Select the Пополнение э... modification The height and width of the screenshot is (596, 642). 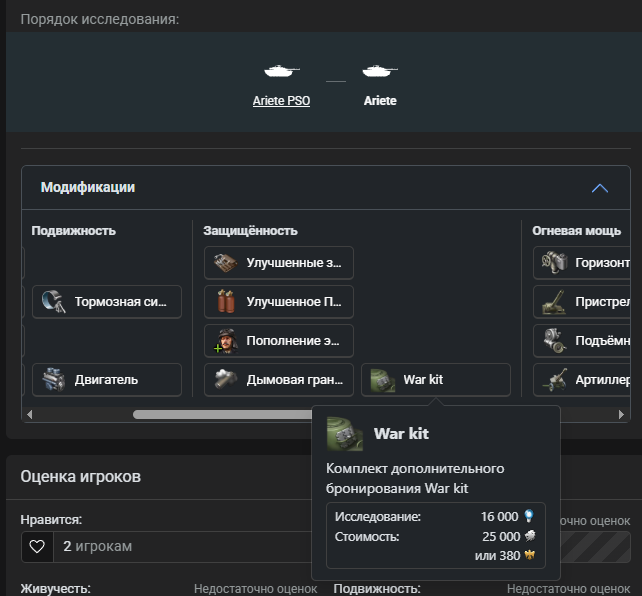279,341
